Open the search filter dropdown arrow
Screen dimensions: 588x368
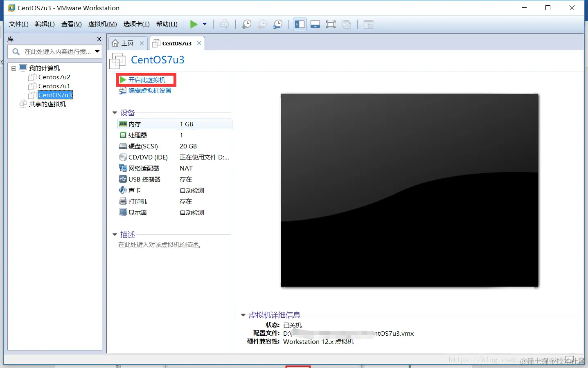tap(97, 52)
